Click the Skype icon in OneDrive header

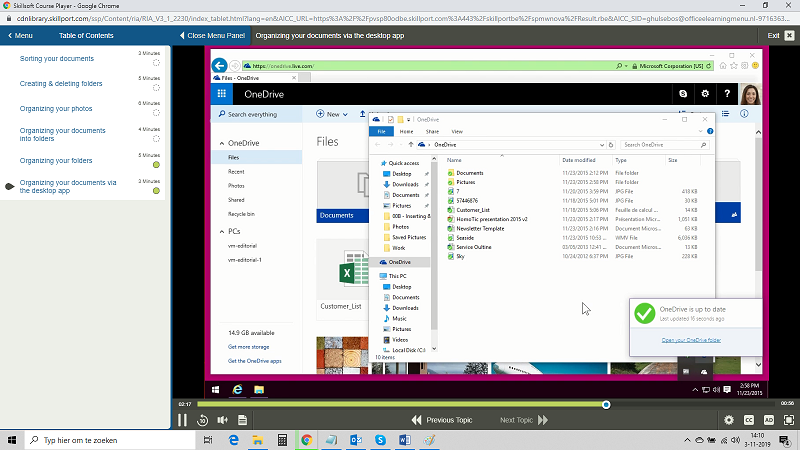click(683, 94)
